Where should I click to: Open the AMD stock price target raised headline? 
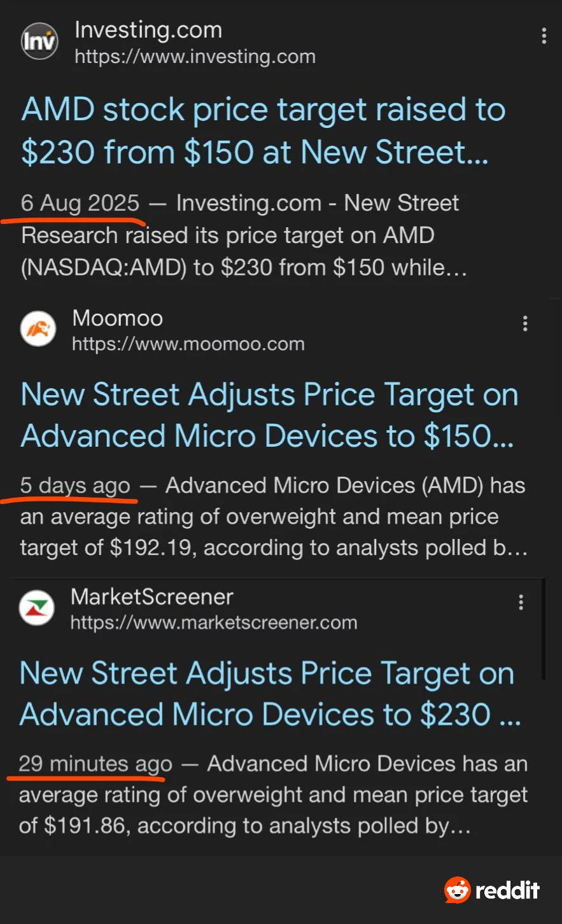(263, 131)
